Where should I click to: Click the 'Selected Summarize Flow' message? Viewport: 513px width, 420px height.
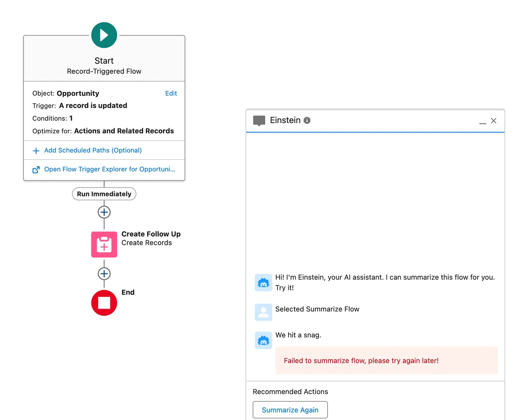[x=317, y=309]
